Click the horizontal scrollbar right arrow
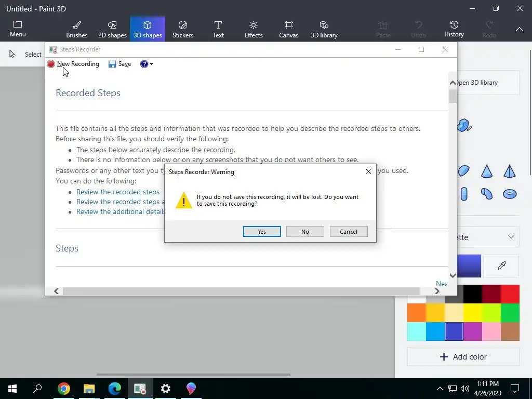 coord(437,291)
